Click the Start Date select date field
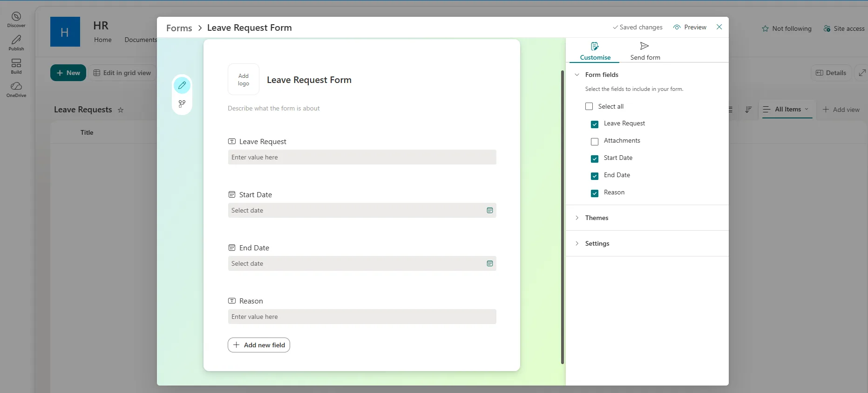This screenshot has height=393, width=868. click(x=362, y=210)
